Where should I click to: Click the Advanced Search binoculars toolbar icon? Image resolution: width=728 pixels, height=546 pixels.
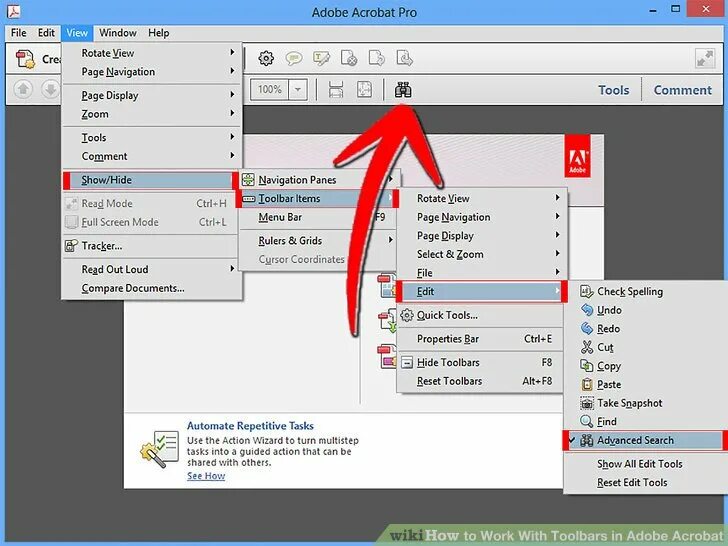pos(403,90)
